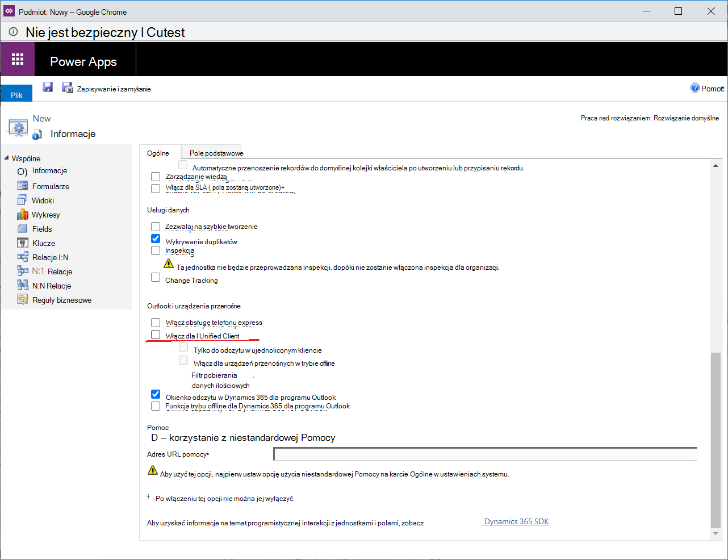
Task: Click the scrollbar down arrow
Action: pos(716,534)
